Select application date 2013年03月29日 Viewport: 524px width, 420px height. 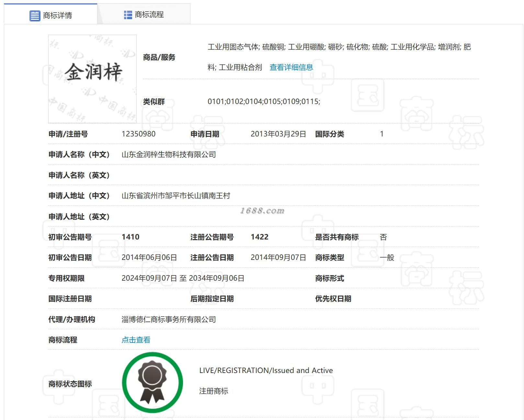[x=278, y=134]
